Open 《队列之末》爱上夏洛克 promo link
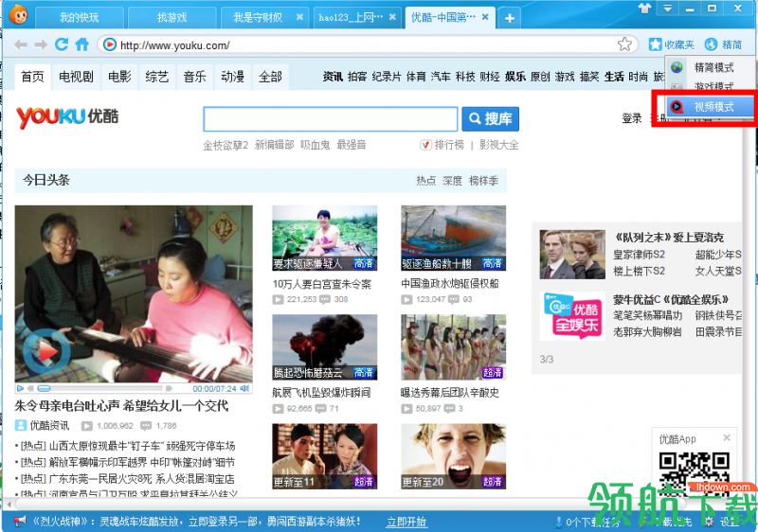The height and width of the screenshot is (532, 758). (x=669, y=238)
